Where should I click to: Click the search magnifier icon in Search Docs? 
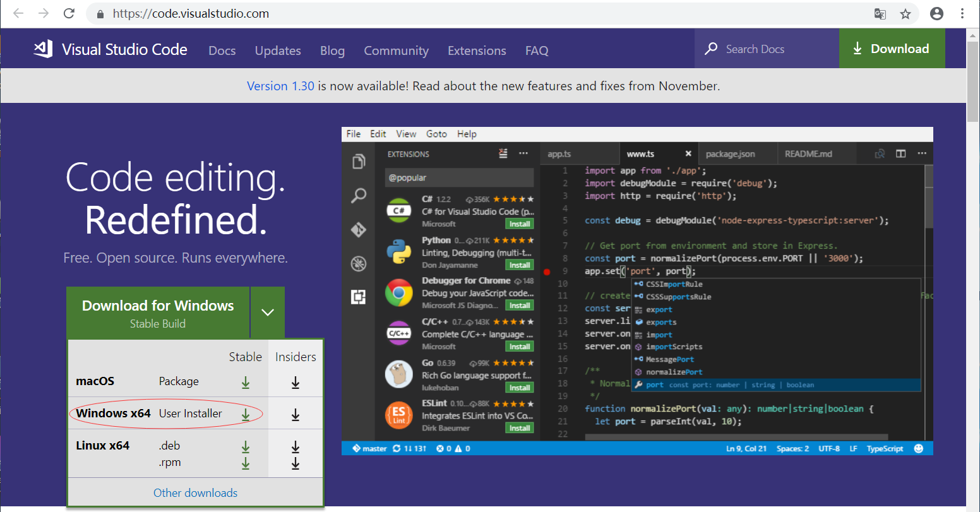click(x=711, y=49)
